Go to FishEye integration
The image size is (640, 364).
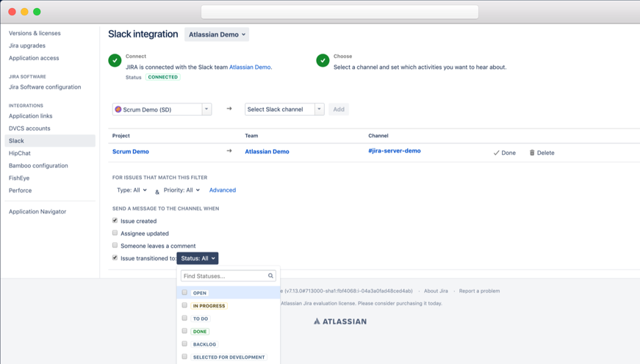pyautogui.click(x=19, y=178)
